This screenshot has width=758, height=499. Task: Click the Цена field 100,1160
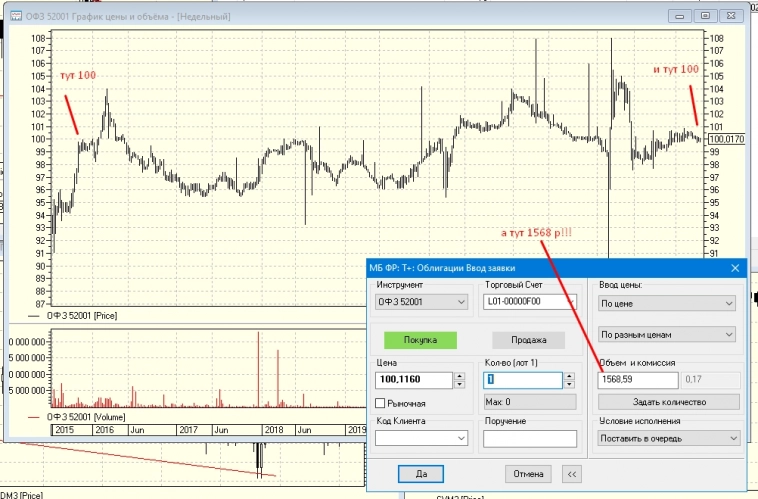pos(414,380)
